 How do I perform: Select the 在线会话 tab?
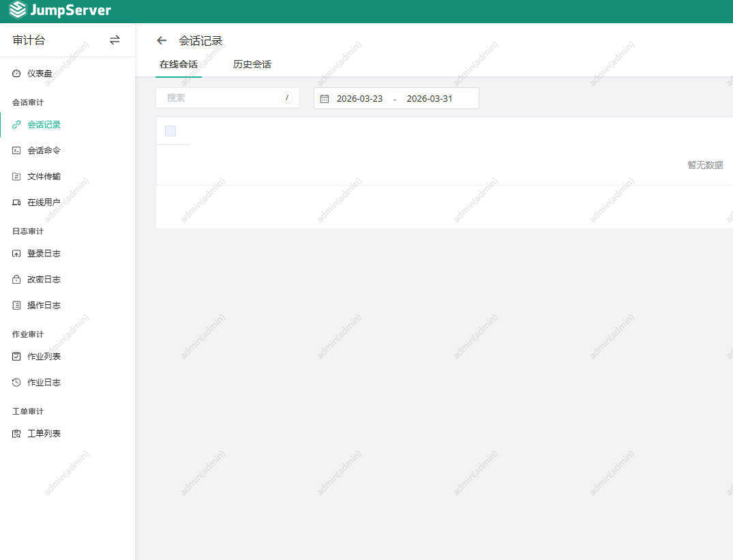click(x=179, y=65)
